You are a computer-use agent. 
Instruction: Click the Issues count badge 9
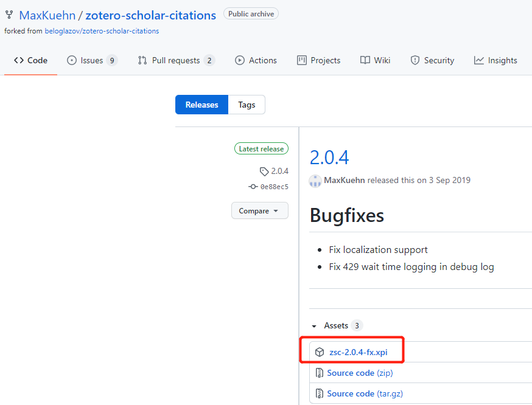click(112, 60)
